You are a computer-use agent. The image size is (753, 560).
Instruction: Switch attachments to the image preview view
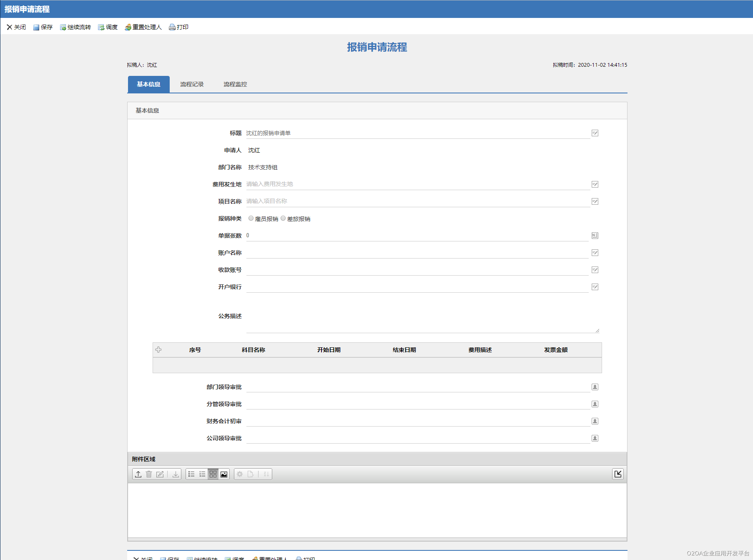pos(224,474)
